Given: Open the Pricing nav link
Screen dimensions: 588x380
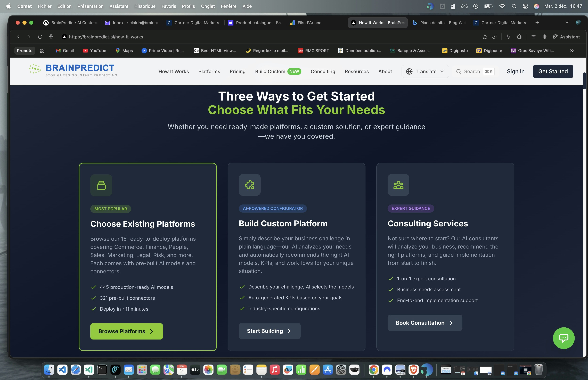Looking at the screenshot, I should 237,72.
